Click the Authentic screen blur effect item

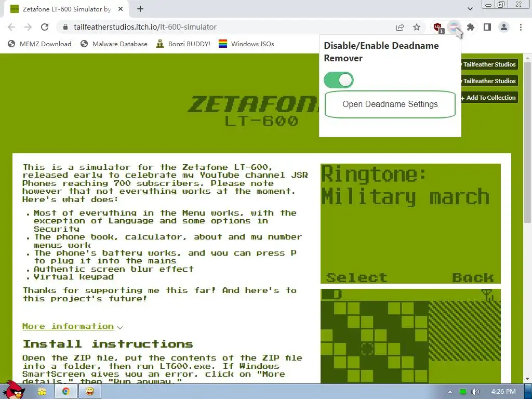pos(113,269)
